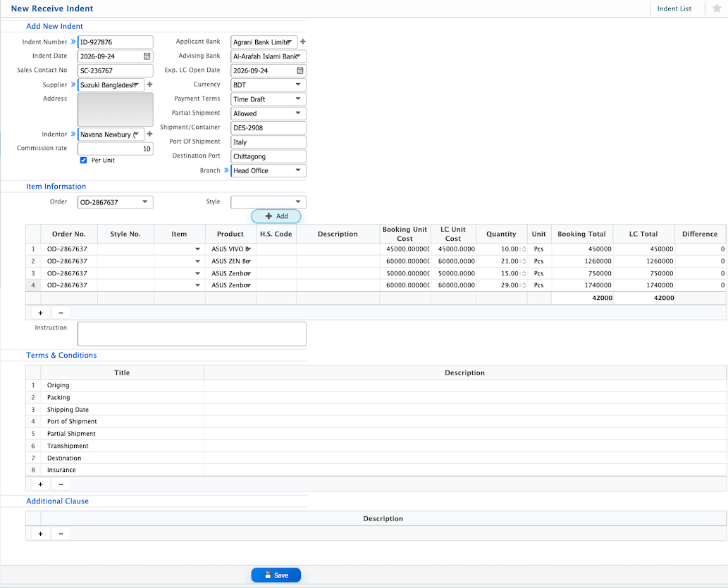The width and height of the screenshot is (728, 588).
Task: Edit the Destination Port field
Action: pos(269,156)
